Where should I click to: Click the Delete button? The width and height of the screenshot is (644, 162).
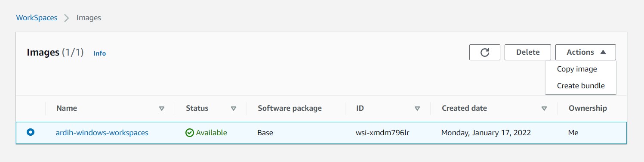coord(528,52)
